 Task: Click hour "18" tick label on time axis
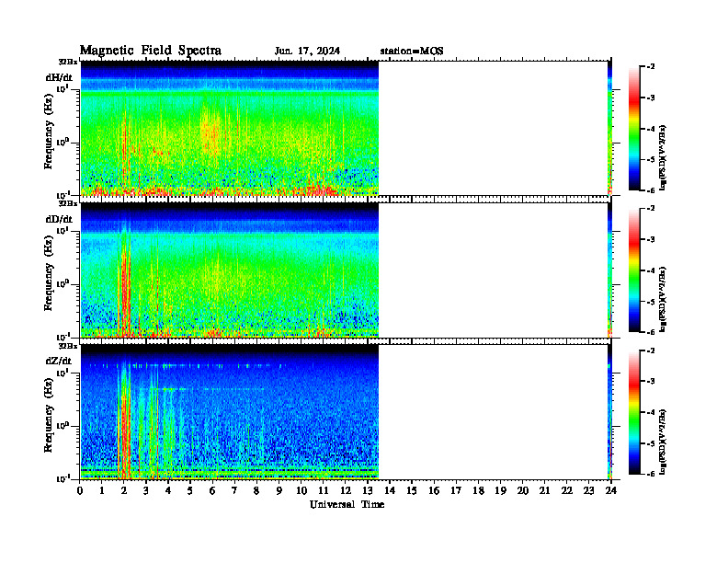click(x=478, y=490)
